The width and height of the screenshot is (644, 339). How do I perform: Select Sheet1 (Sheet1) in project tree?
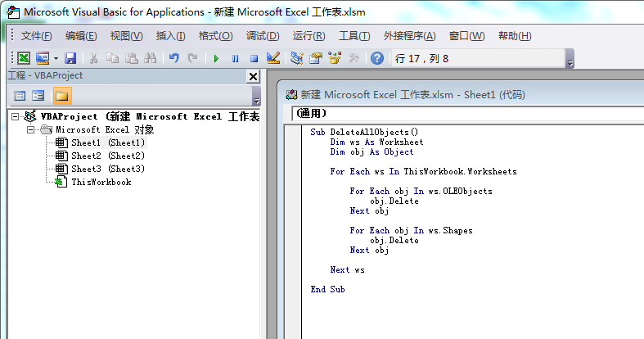(x=108, y=142)
